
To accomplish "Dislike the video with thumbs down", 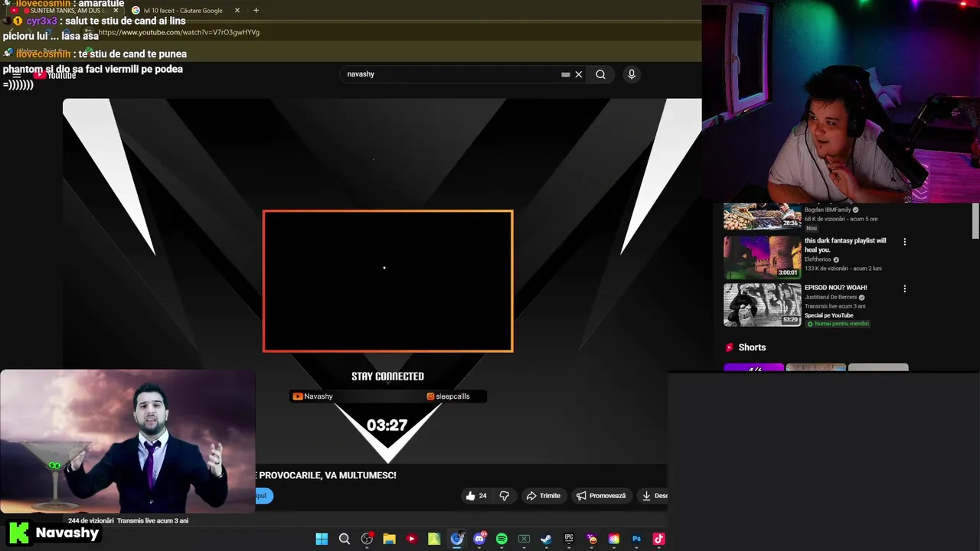I will (x=504, y=496).
